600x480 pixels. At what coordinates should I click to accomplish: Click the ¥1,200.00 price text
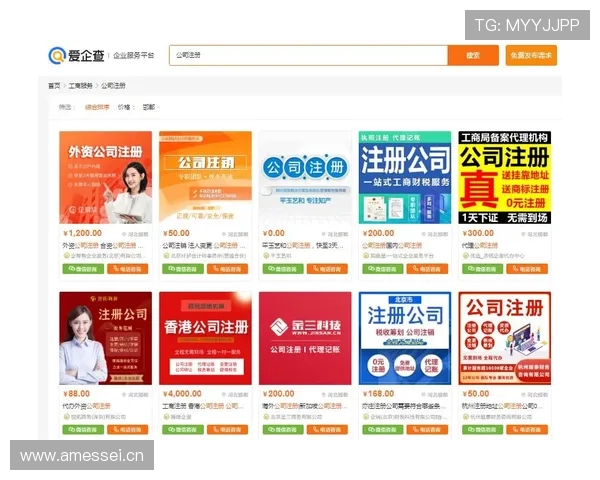pyautogui.click(x=83, y=233)
